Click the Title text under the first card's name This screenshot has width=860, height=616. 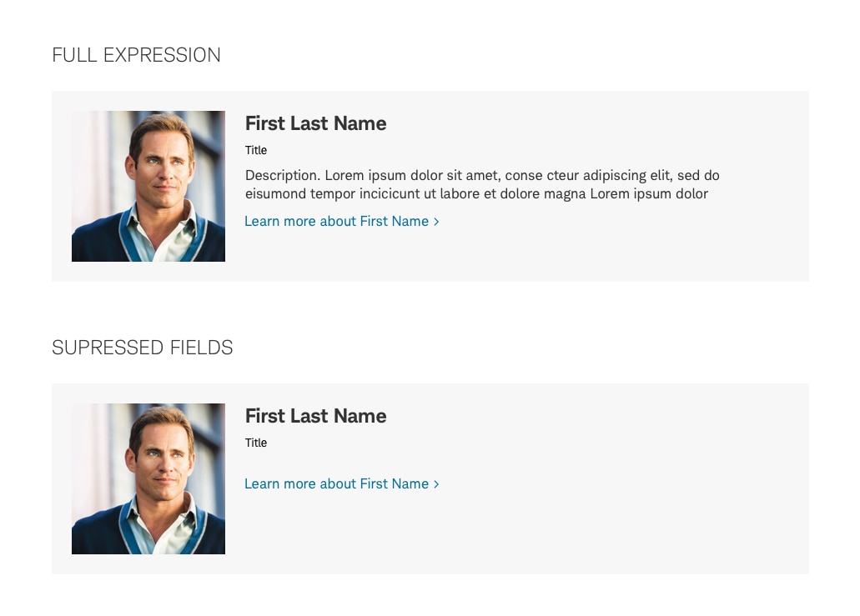pyautogui.click(x=255, y=150)
